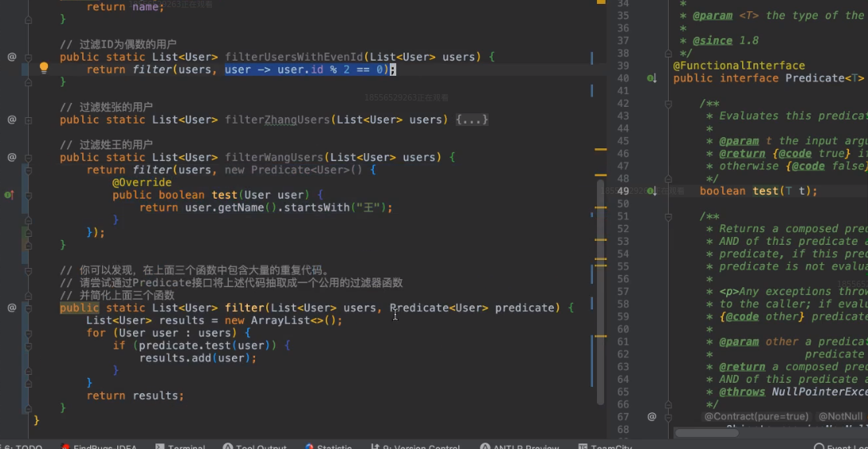
Task: Click the comment 过滤姓张的用户
Action: pyautogui.click(x=106, y=107)
